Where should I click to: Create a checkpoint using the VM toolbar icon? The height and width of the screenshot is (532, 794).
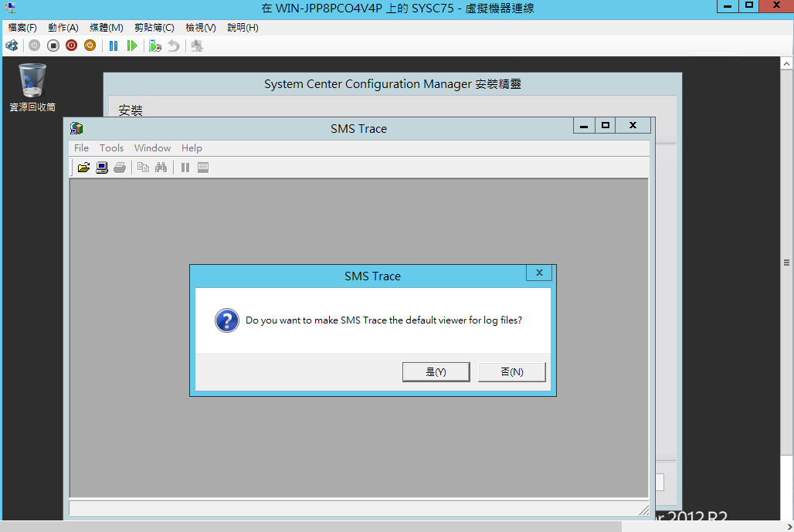point(155,46)
